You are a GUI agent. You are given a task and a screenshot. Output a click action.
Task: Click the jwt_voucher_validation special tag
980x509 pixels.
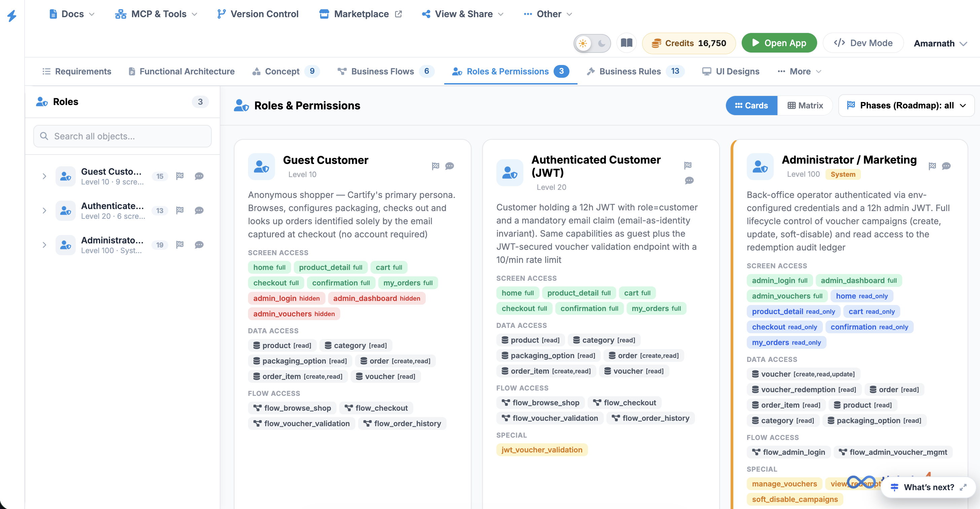click(x=542, y=450)
